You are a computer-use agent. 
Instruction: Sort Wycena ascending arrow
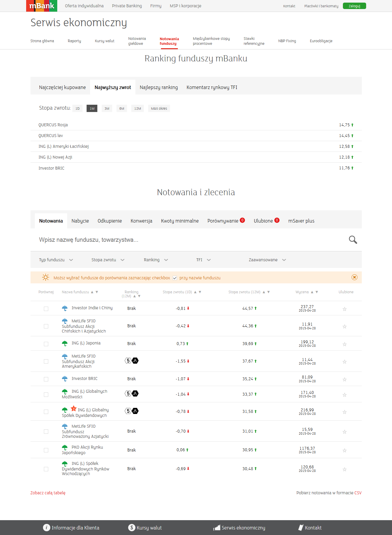(312, 292)
